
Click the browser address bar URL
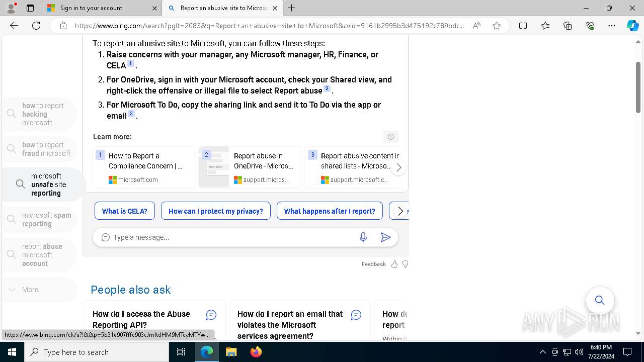point(269,26)
